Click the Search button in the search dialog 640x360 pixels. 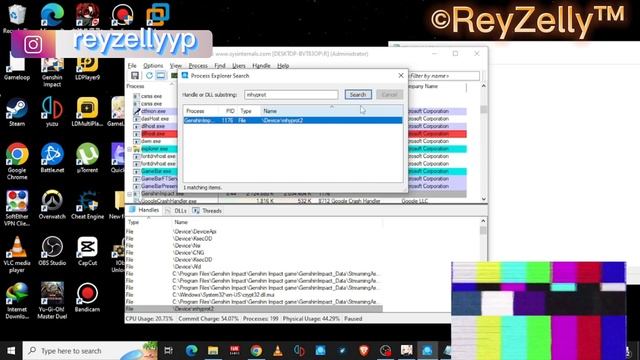pyautogui.click(x=358, y=95)
